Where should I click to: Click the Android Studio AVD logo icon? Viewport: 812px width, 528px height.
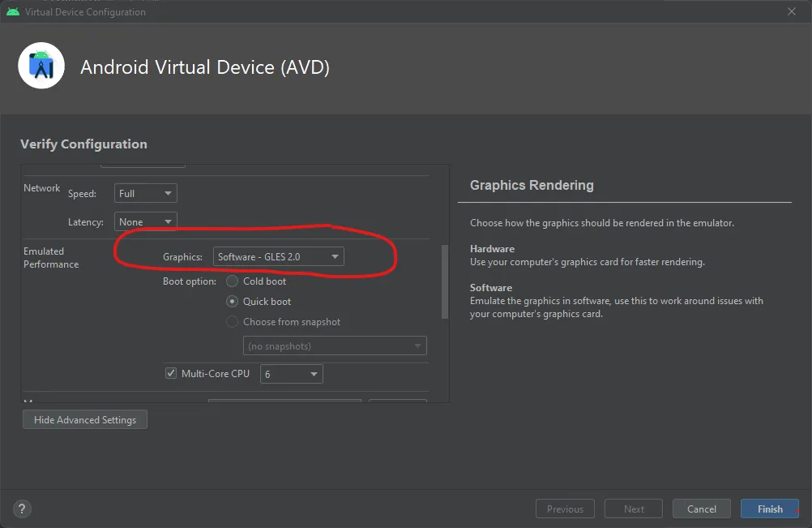click(x=41, y=66)
